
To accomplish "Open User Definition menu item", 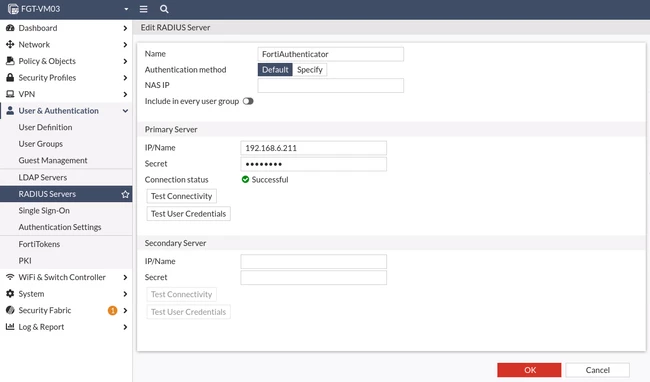I will (x=66, y=127).
